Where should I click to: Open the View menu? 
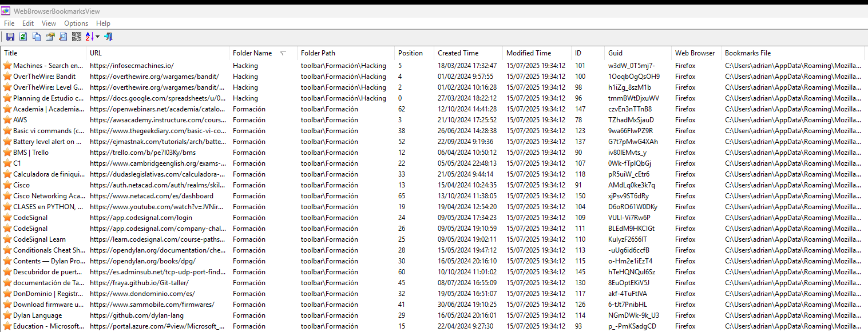pos(49,23)
